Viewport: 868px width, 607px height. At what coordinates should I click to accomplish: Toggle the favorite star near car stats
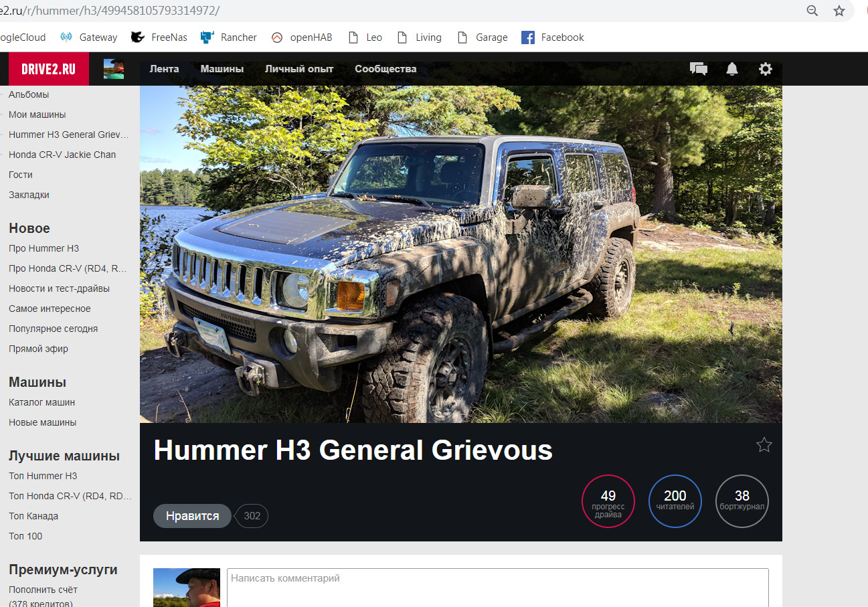764,444
